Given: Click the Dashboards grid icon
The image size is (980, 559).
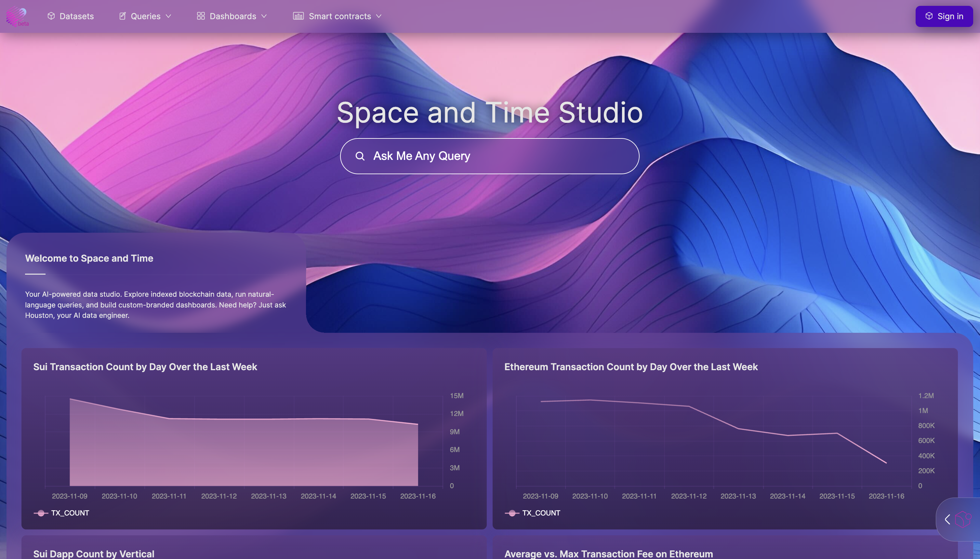Looking at the screenshot, I should [x=200, y=16].
